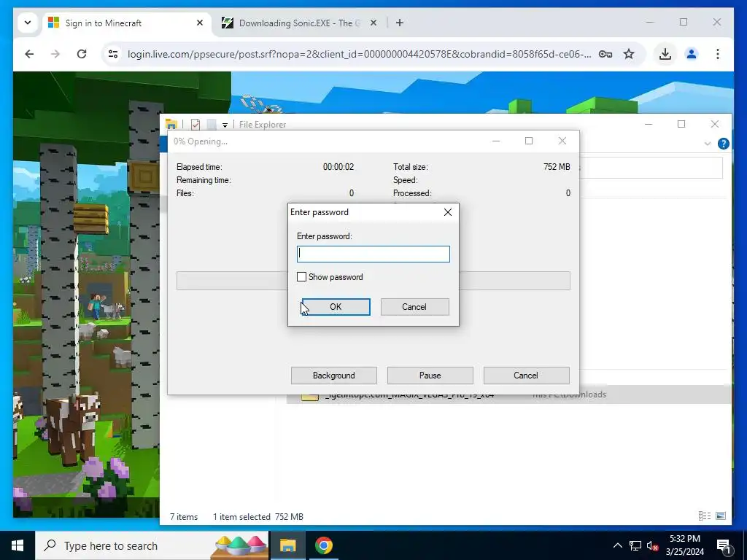The image size is (747, 560).
Task: Close the Sign in to Minecraft tab
Action: tap(200, 23)
